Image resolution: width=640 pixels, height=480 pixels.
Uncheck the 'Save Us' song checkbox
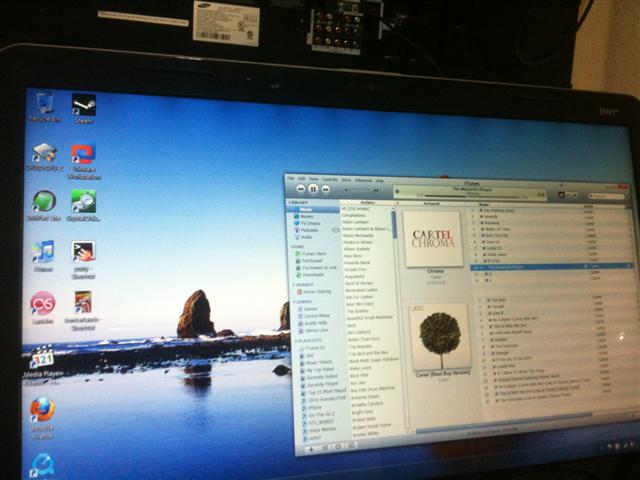point(482,242)
